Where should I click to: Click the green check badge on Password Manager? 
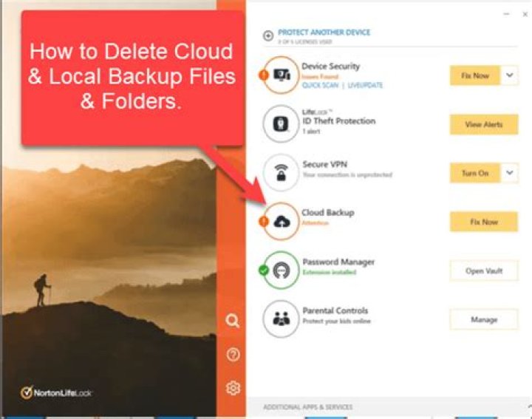tap(264, 270)
